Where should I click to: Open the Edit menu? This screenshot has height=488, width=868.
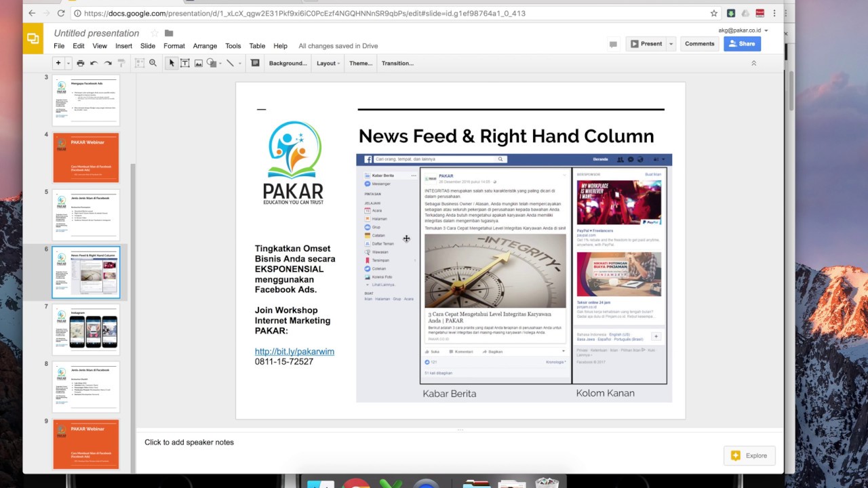click(x=79, y=46)
